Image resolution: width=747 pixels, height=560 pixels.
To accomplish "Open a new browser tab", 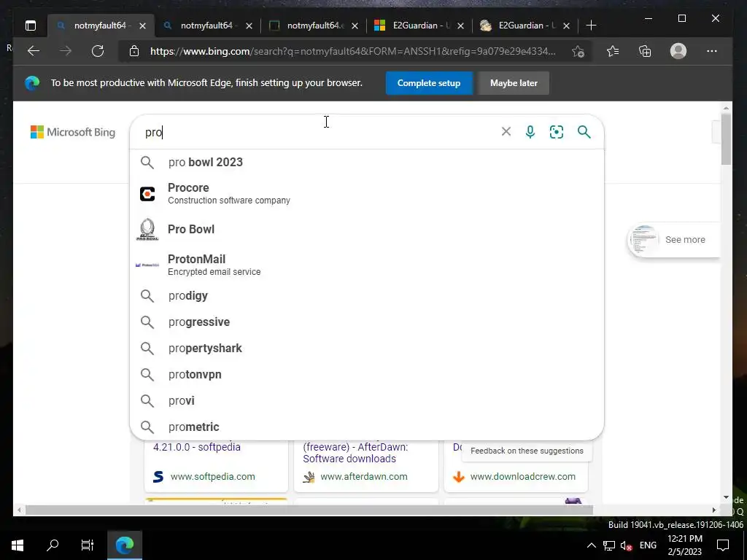I will pyautogui.click(x=591, y=26).
